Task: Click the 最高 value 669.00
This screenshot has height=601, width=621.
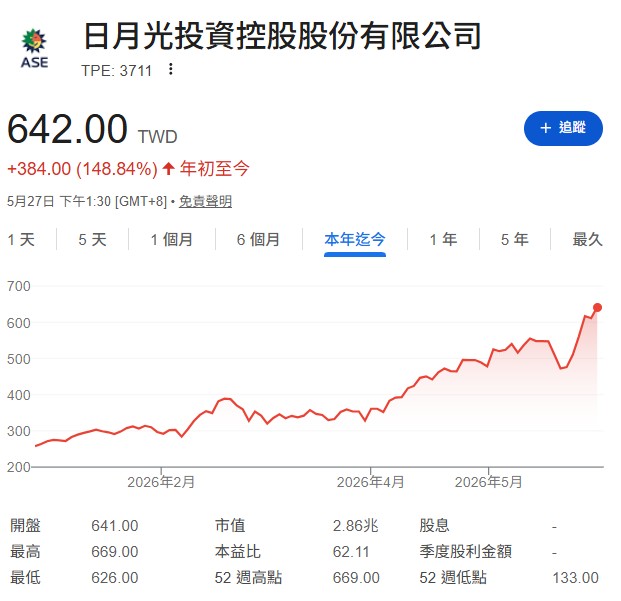Action: coord(114,552)
